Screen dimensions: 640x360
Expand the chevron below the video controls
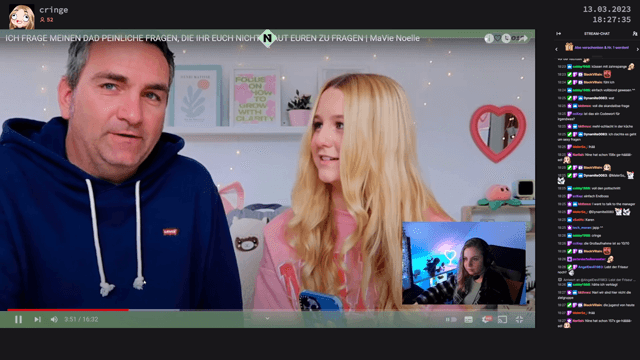tap(267, 319)
